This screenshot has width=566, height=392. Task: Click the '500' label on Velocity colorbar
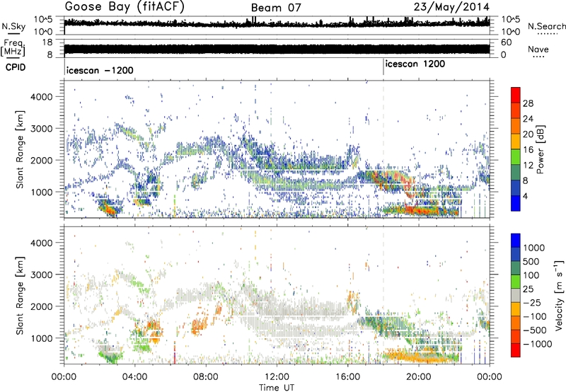(x=531, y=261)
